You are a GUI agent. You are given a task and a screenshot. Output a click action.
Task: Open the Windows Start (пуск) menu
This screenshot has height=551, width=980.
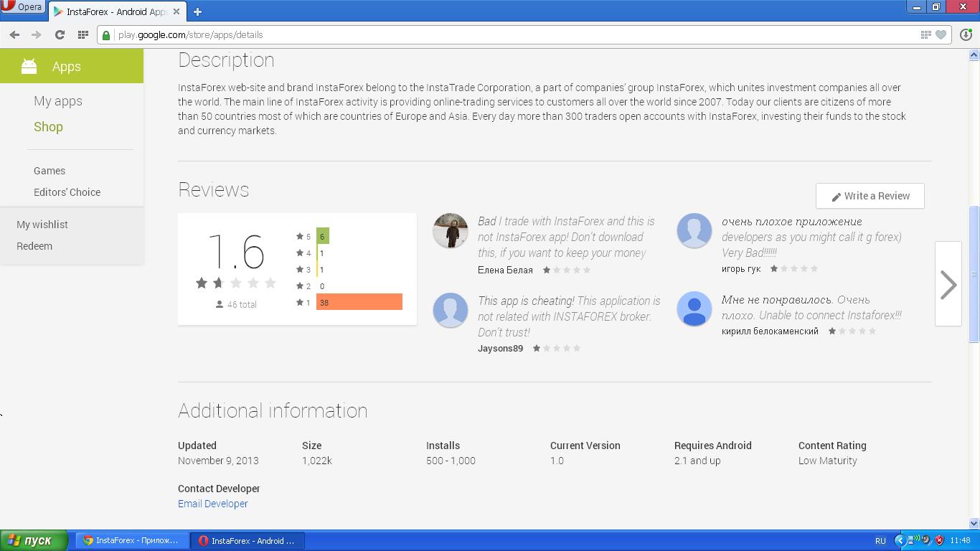[x=34, y=540]
